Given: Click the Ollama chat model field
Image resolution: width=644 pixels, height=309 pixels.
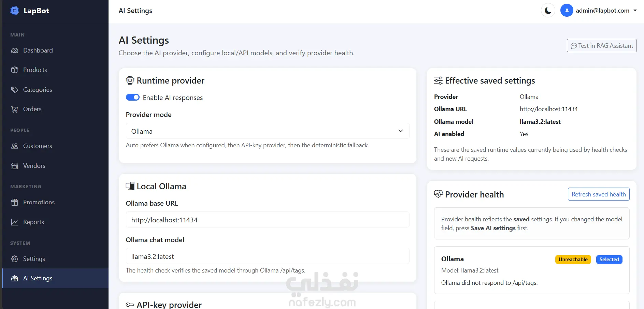Looking at the screenshot, I should click(x=268, y=256).
